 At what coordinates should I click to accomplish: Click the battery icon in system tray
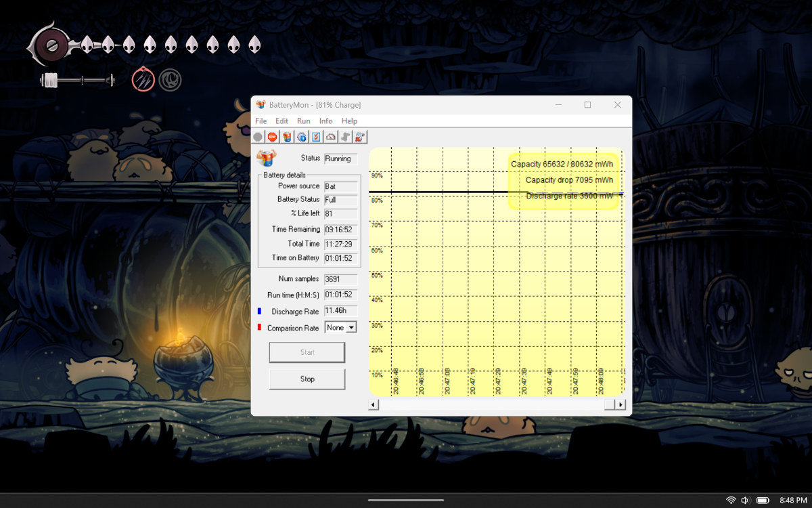[x=763, y=500]
